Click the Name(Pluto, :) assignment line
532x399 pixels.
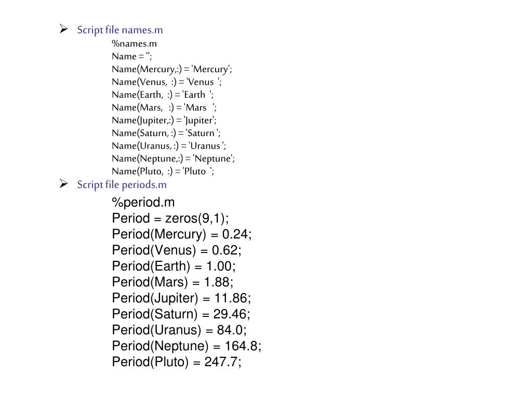click(x=163, y=171)
